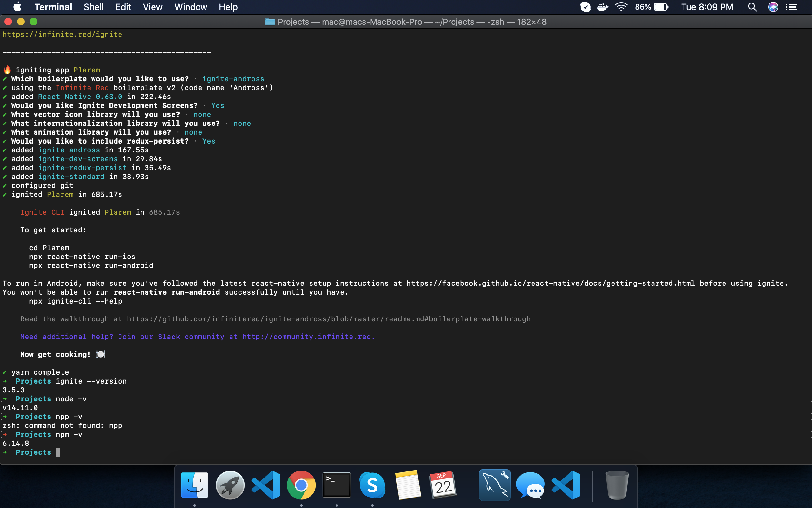Click 'Now get cooking!' text

(56, 354)
